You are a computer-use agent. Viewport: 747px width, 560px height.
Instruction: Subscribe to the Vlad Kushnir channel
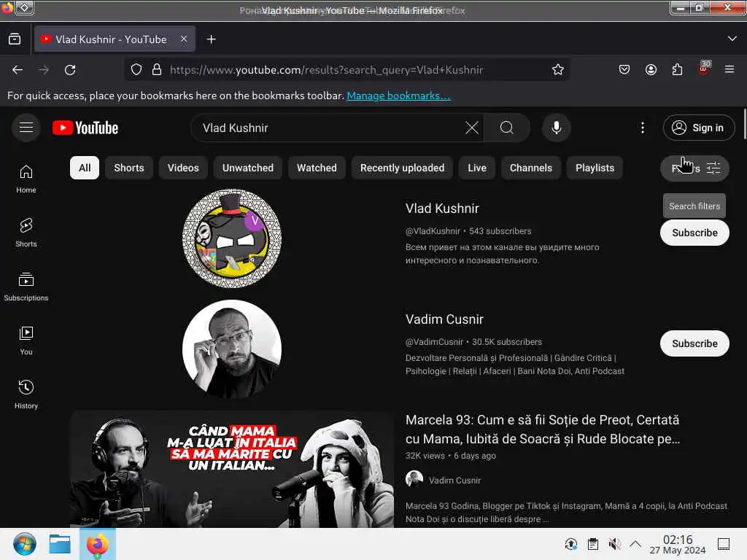(x=694, y=233)
